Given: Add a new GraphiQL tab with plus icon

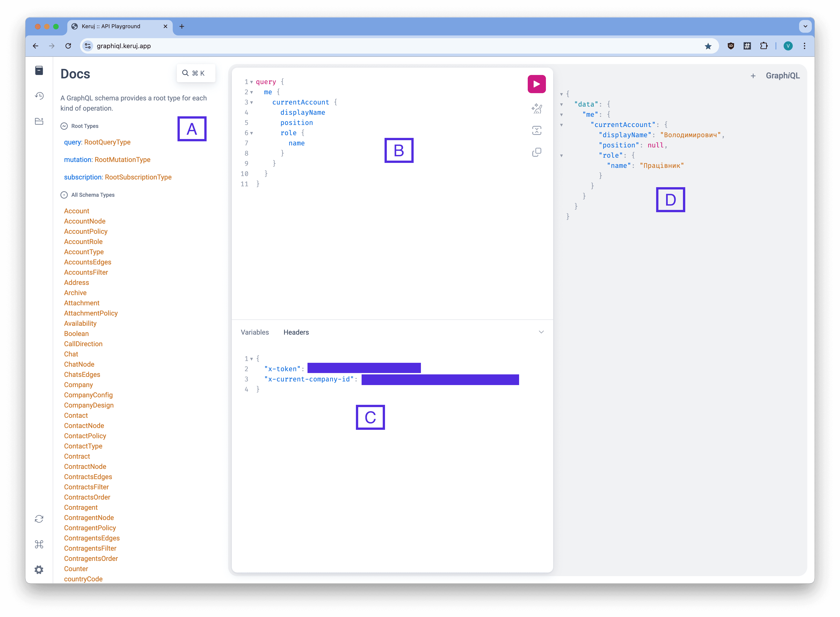Looking at the screenshot, I should [x=752, y=76].
